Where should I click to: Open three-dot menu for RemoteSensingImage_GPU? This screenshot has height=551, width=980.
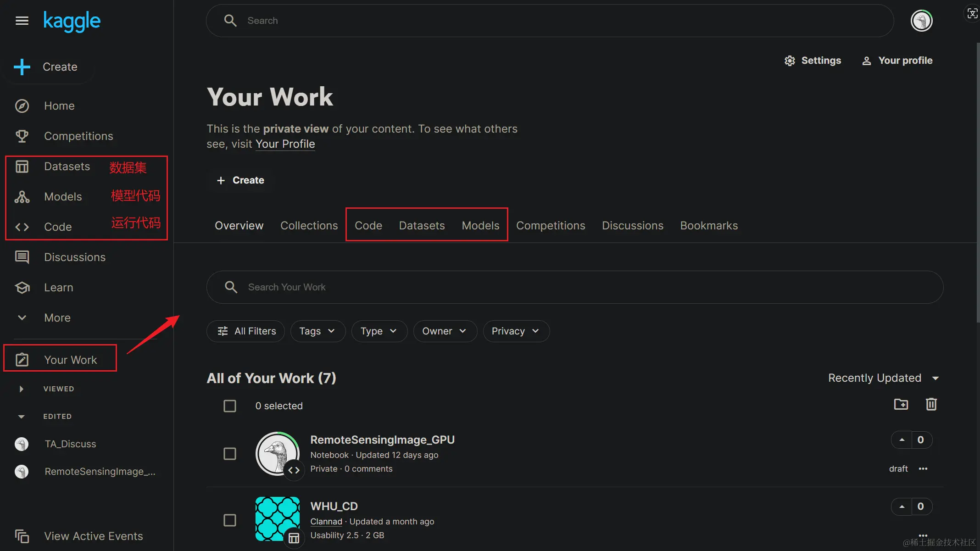[923, 469]
